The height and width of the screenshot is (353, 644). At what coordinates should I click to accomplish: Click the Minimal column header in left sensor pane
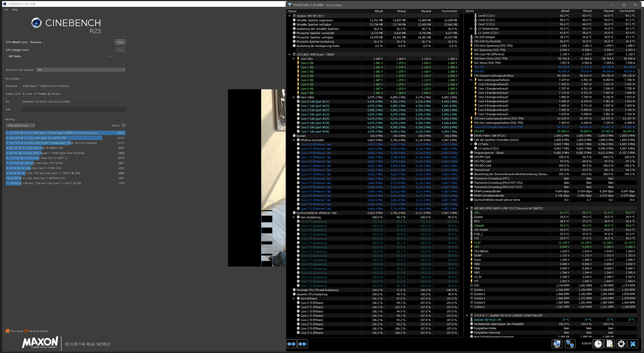tap(401, 11)
